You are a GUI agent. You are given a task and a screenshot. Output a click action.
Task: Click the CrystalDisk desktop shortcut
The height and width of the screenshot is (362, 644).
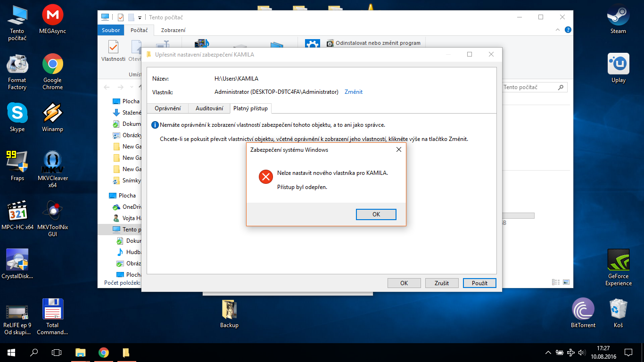pyautogui.click(x=17, y=264)
